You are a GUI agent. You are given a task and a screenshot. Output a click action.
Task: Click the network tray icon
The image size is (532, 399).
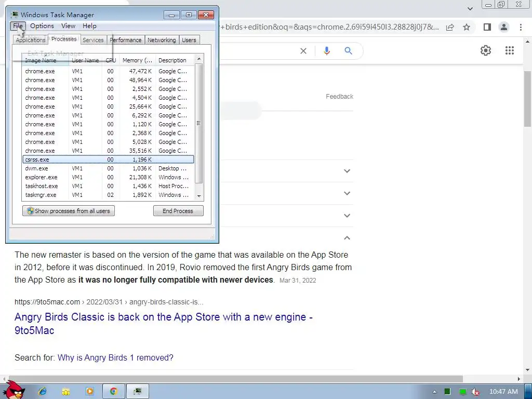[462, 392]
